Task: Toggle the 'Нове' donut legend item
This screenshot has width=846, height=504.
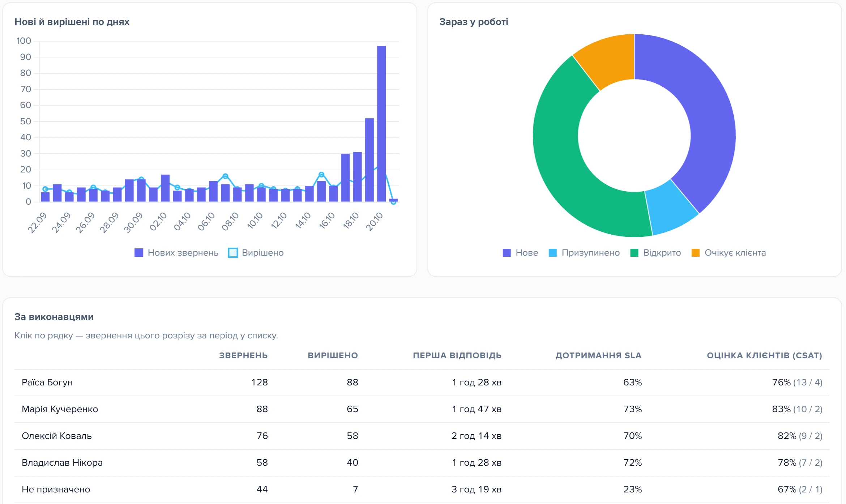Action: click(x=520, y=253)
